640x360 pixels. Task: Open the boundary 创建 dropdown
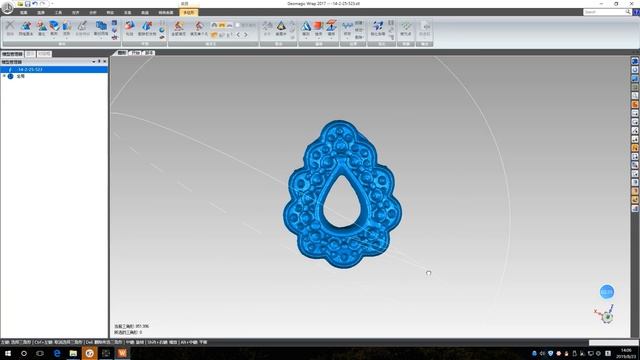click(x=359, y=22)
